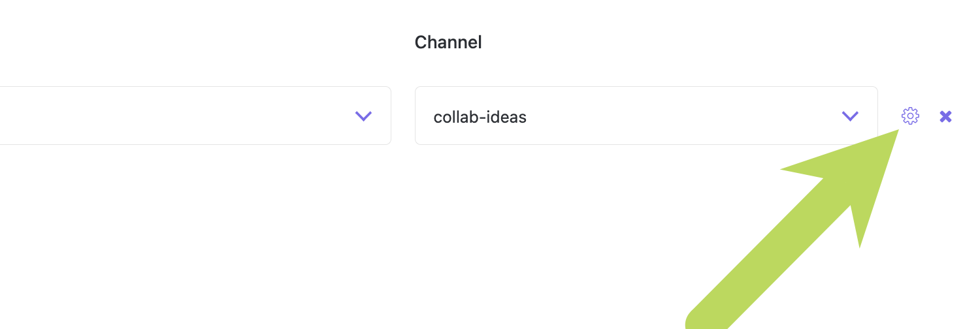Remove the row with the X icon
This screenshot has height=329, width=980.
pyautogui.click(x=945, y=116)
